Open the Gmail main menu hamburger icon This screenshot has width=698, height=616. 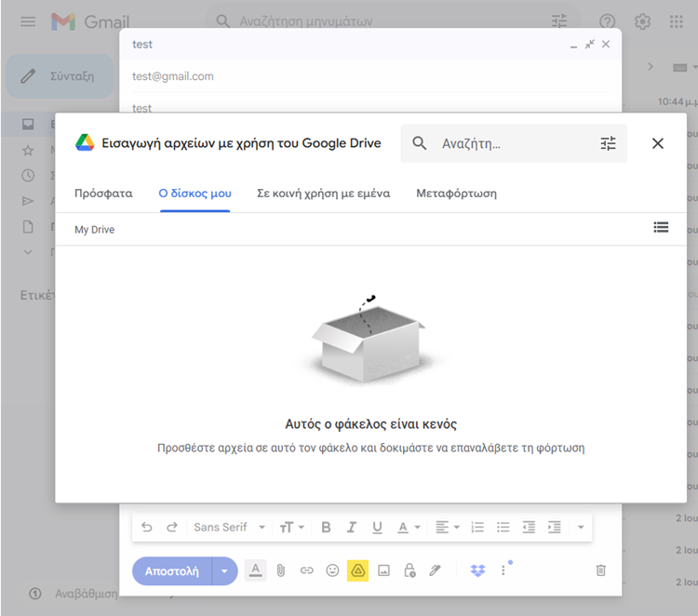pos(28,21)
